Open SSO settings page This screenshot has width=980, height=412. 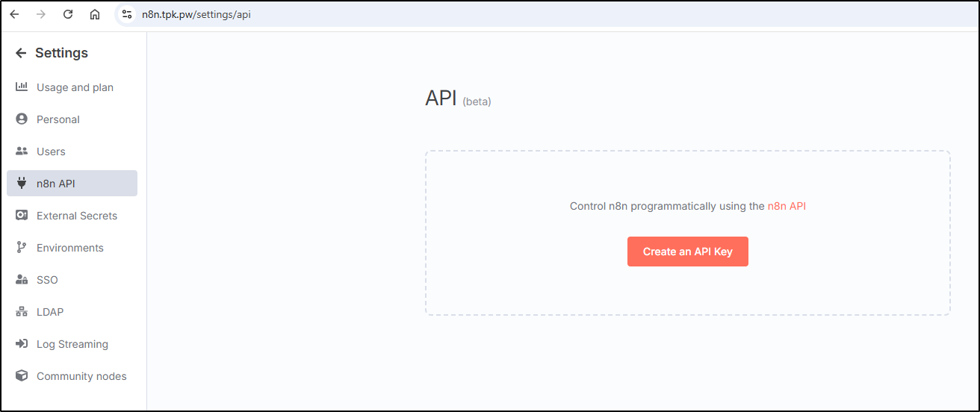(x=72, y=280)
